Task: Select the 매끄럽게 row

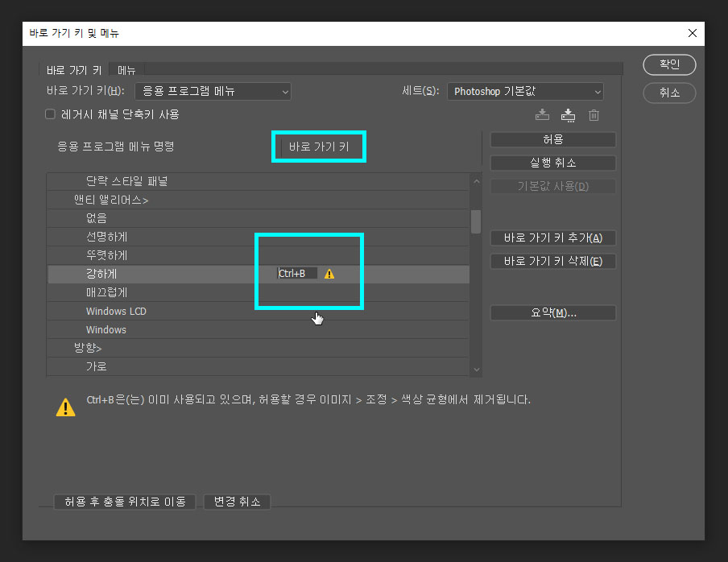Action: coord(258,292)
